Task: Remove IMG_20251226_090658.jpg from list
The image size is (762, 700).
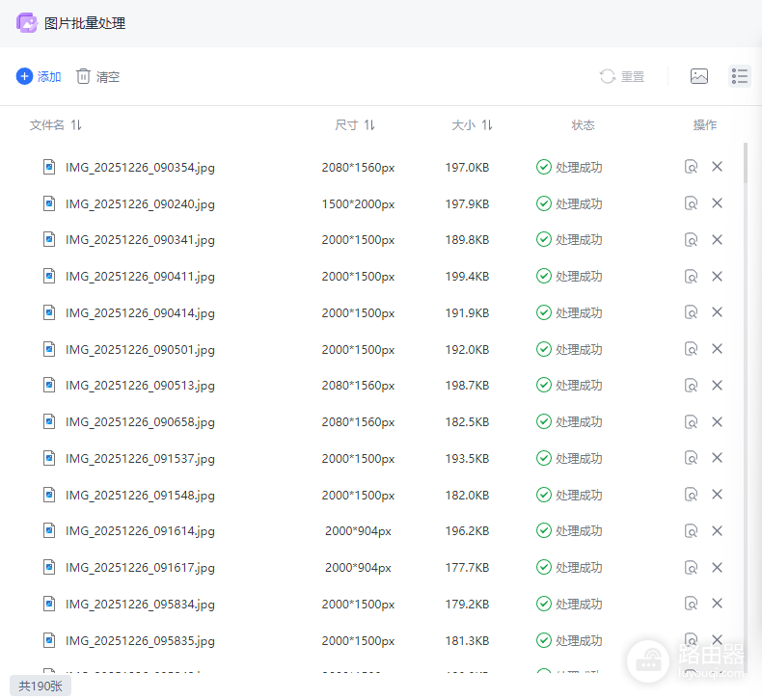Action: [717, 421]
